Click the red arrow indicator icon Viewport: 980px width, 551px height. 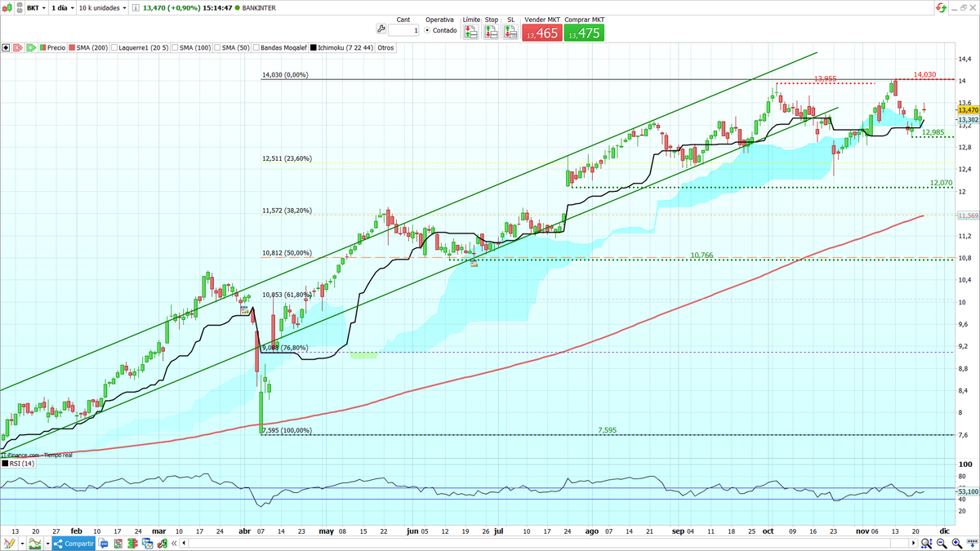(x=18, y=47)
